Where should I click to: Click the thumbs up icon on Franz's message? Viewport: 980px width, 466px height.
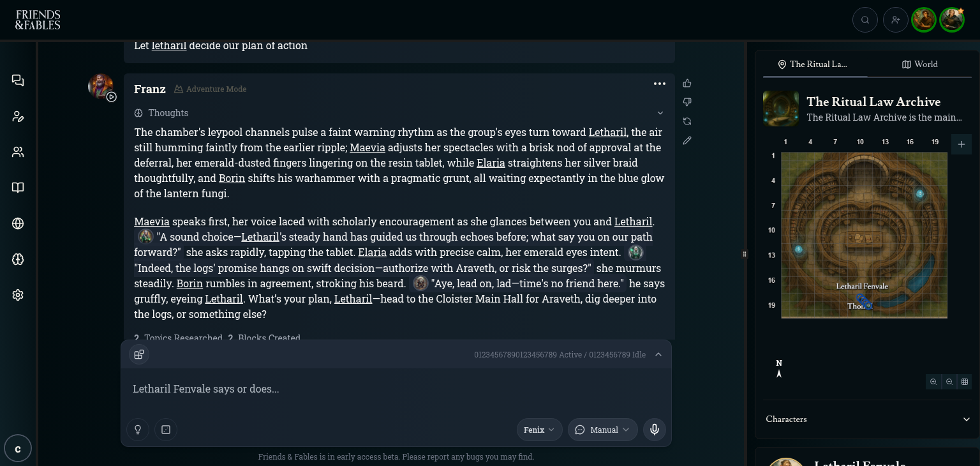click(687, 83)
